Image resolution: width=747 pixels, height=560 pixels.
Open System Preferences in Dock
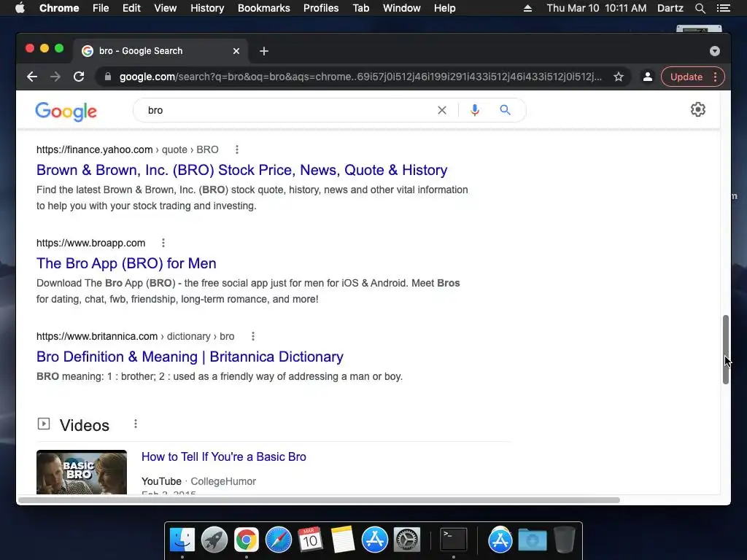[x=406, y=540]
